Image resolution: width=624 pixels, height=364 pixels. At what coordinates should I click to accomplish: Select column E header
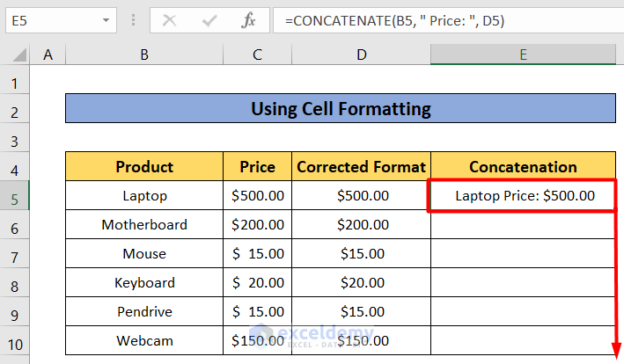[523, 55]
